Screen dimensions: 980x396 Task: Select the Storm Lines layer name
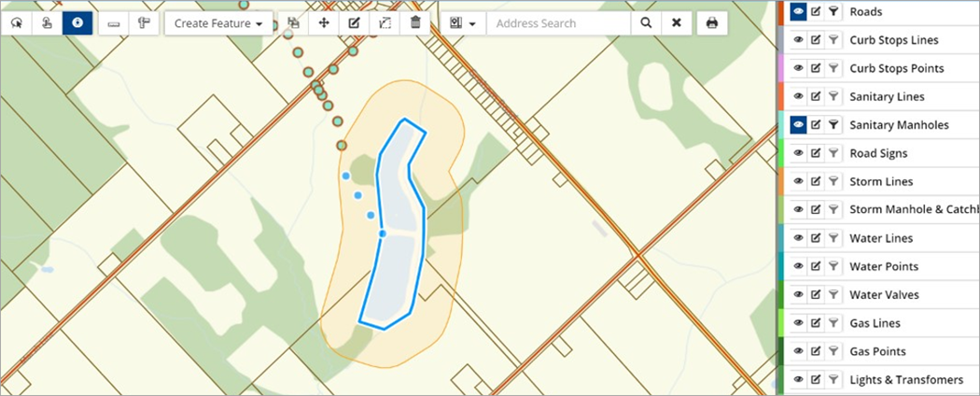pyautogui.click(x=881, y=182)
